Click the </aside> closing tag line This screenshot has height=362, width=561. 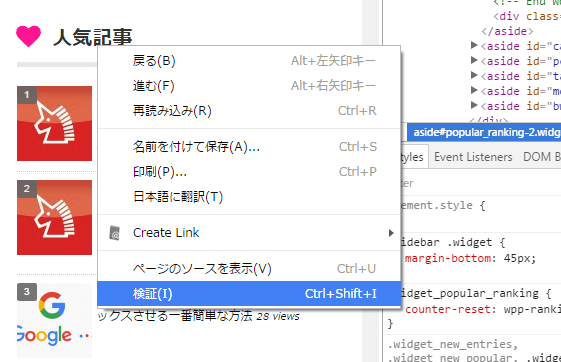click(x=507, y=31)
